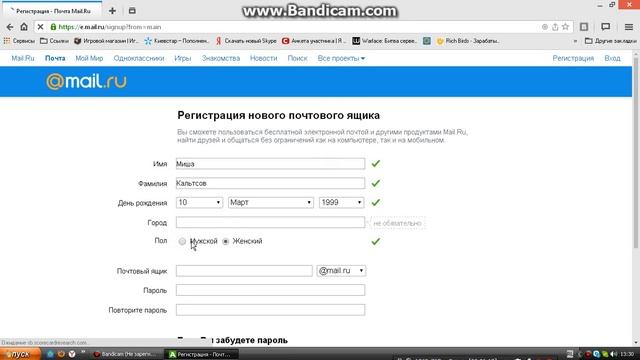Screen dimensions: 640x360
Task: Open Игровой магазин bookmark
Action: point(107,41)
